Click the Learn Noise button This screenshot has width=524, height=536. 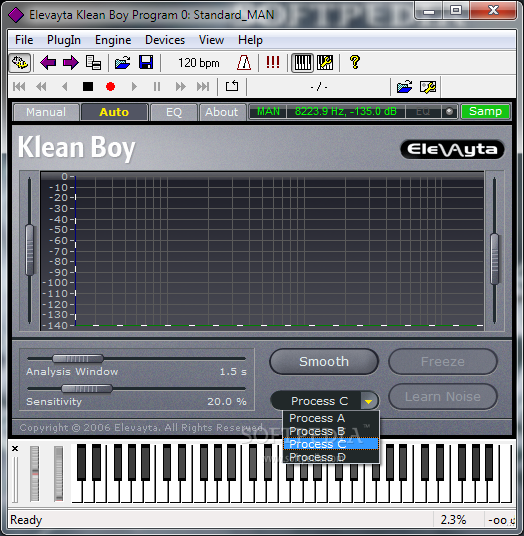tap(443, 397)
